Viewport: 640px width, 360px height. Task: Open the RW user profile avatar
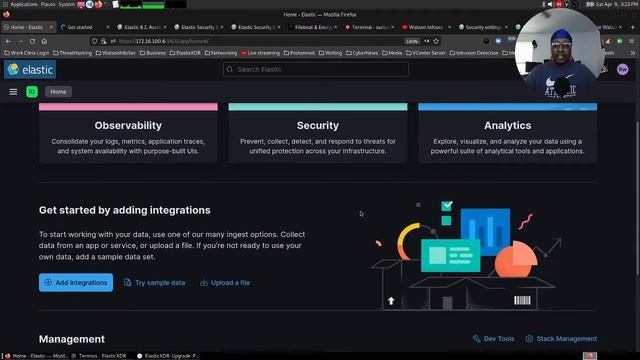pyautogui.click(x=622, y=69)
